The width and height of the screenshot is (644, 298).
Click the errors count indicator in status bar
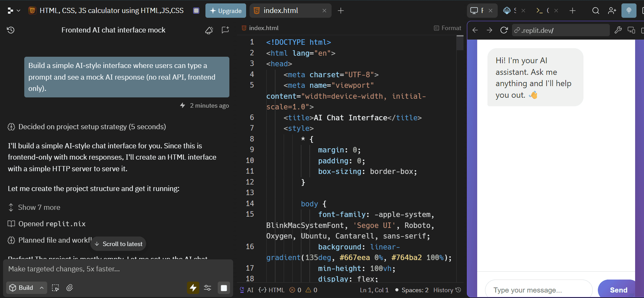(x=295, y=290)
